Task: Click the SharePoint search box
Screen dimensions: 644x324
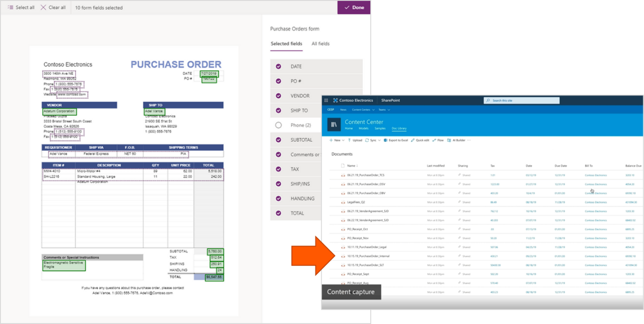Action: pyautogui.click(x=521, y=100)
